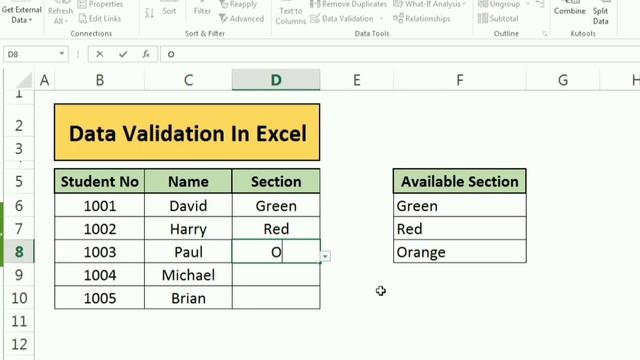Select column E header
This screenshot has height=360, width=640.
[357, 80]
